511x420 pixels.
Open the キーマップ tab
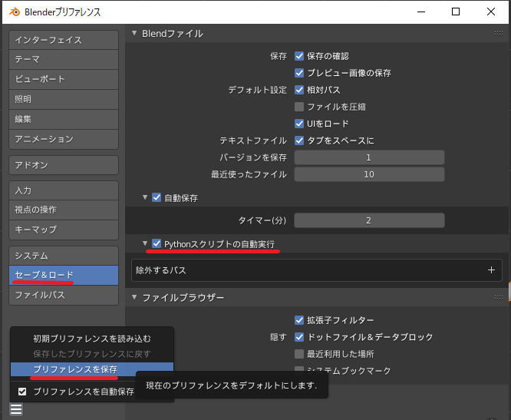coord(64,230)
